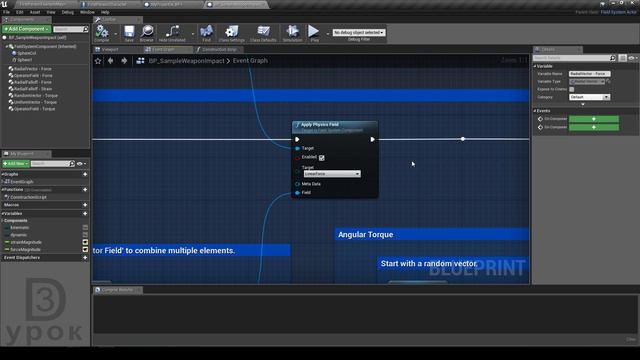Click the Simulation toolbar icon
Viewport: 640px width, 360px height.
pos(293,33)
